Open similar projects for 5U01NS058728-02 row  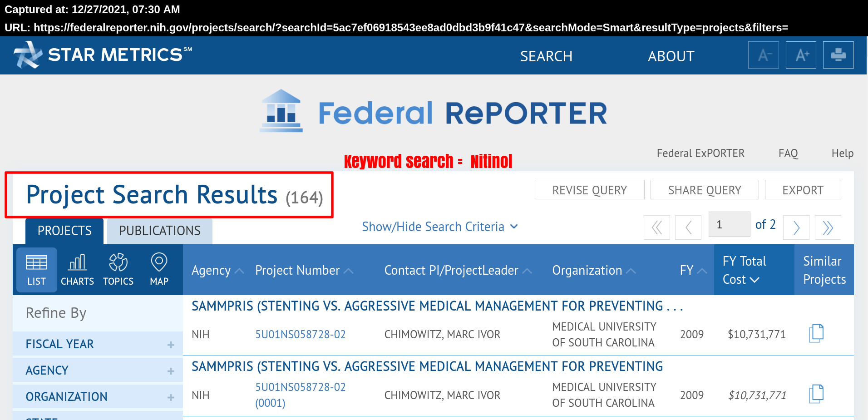pyautogui.click(x=816, y=333)
